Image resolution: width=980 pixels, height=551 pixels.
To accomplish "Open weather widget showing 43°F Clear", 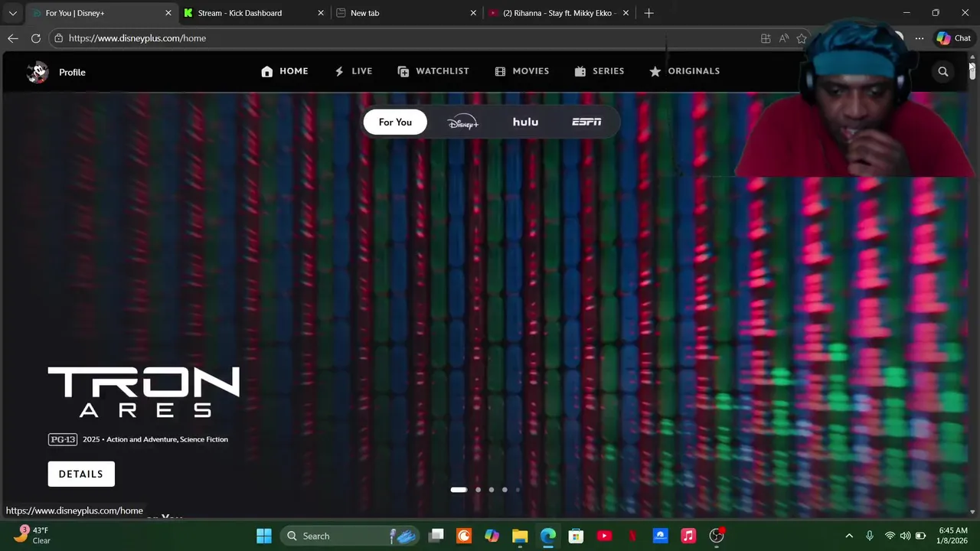I will (x=32, y=535).
